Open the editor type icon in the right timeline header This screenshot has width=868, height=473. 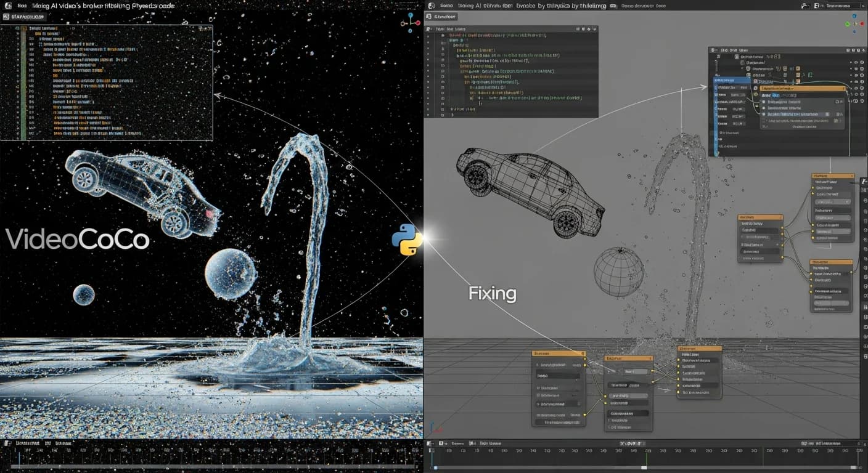(x=430, y=443)
